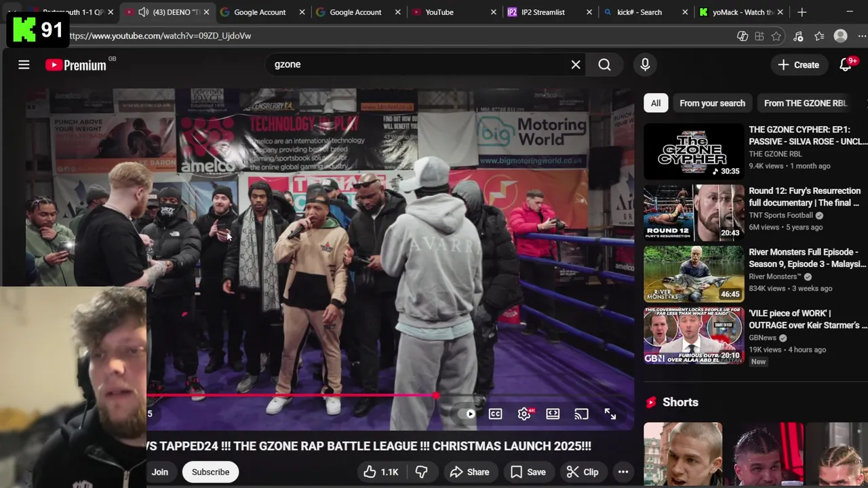This screenshot has width=868, height=488.
Task: Save the video to a playlist
Action: 528,472
